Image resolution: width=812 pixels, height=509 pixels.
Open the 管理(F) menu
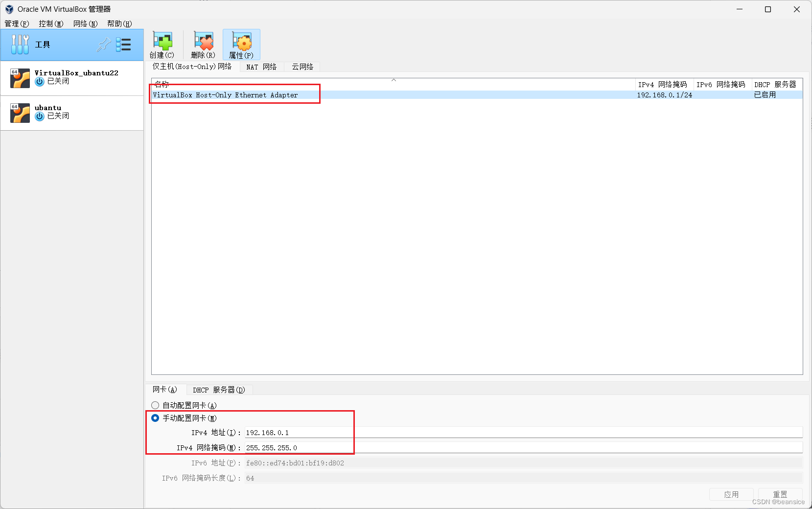[17, 23]
